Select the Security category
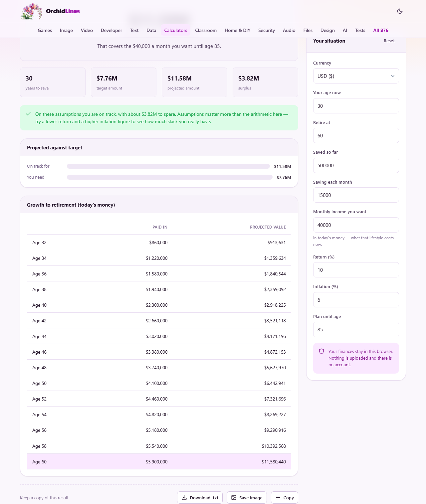Screen dimensions: 426x504 (x=267, y=30)
